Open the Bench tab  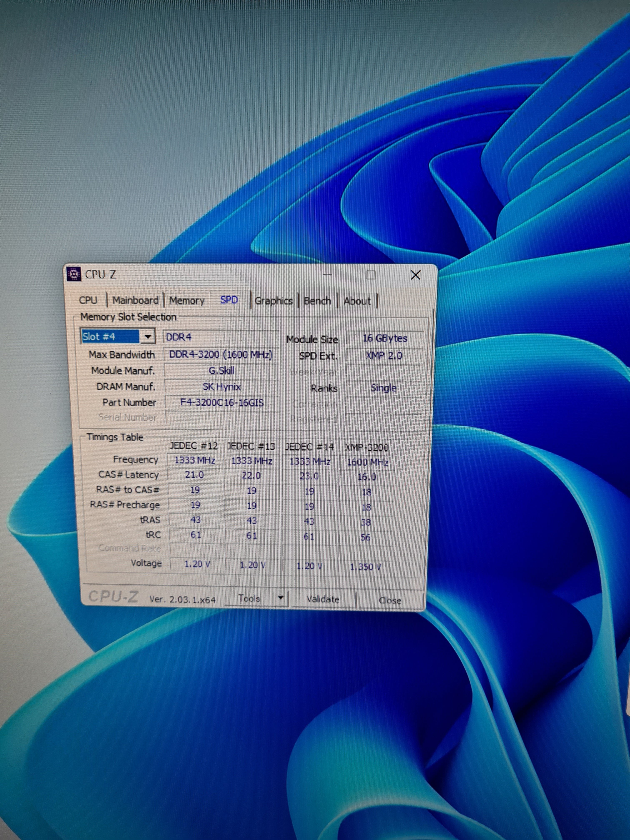pyautogui.click(x=317, y=301)
